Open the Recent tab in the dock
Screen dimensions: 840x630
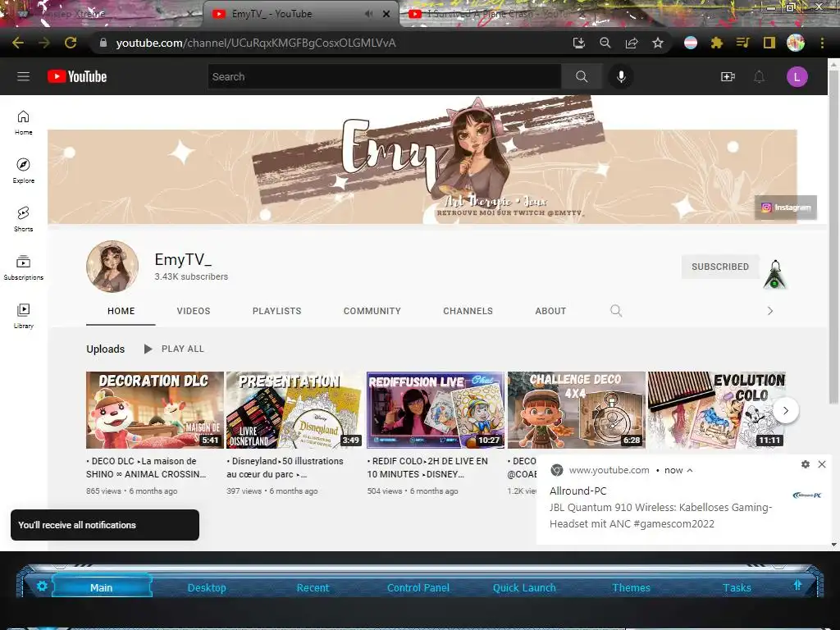point(313,587)
